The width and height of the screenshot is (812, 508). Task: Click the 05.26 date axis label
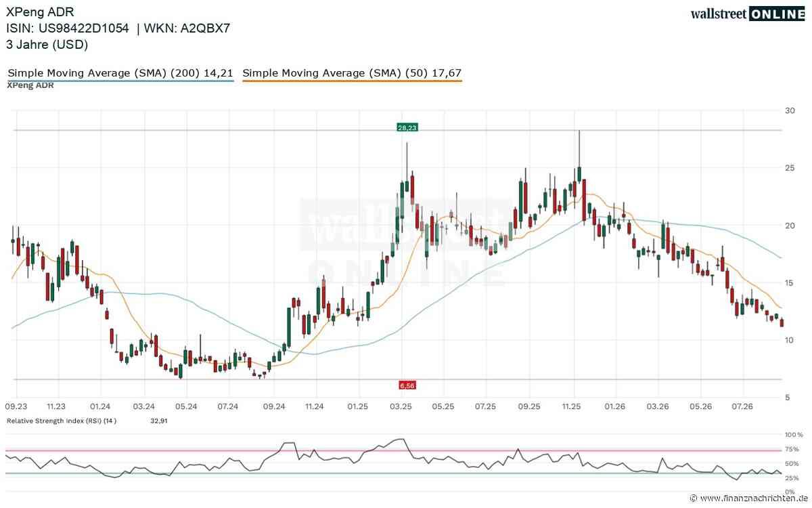[x=701, y=406]
